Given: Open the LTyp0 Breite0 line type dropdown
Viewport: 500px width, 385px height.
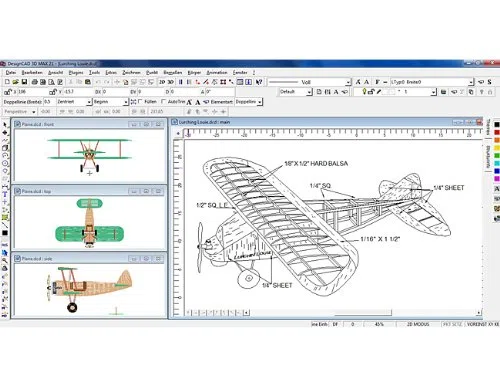Looking at the screenshot, I should click(x=471, y=82).
